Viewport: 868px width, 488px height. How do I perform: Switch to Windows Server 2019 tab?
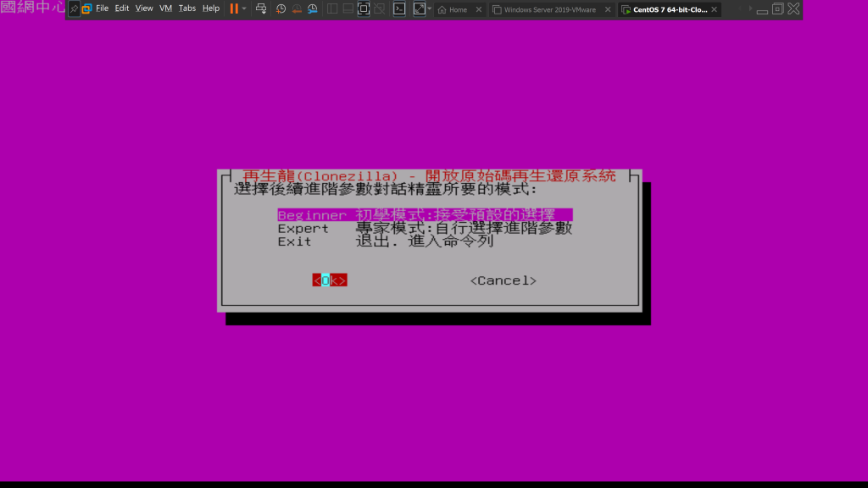pyautogui.click(x=549, y=9)
